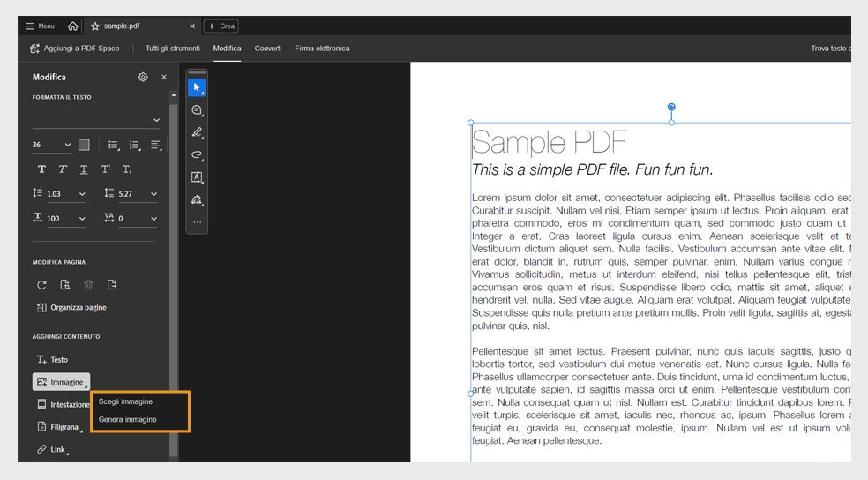Close the sample.pdf tab
The width and height of the screenshot is (868, 480).
[192, 26]
